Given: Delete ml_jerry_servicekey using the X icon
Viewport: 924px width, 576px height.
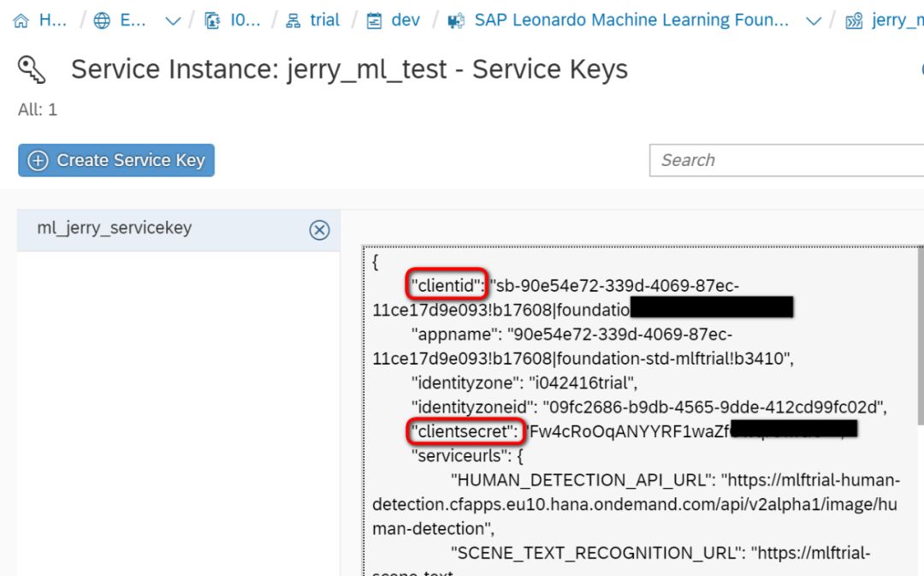Looking at the screenshot, I should [x=319, y=230].
